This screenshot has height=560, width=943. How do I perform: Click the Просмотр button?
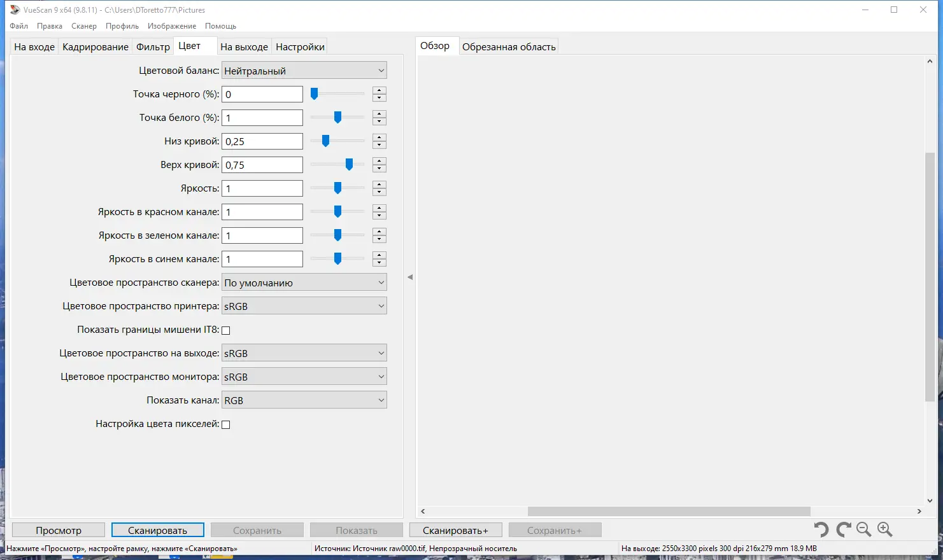(x=59, y=530)
